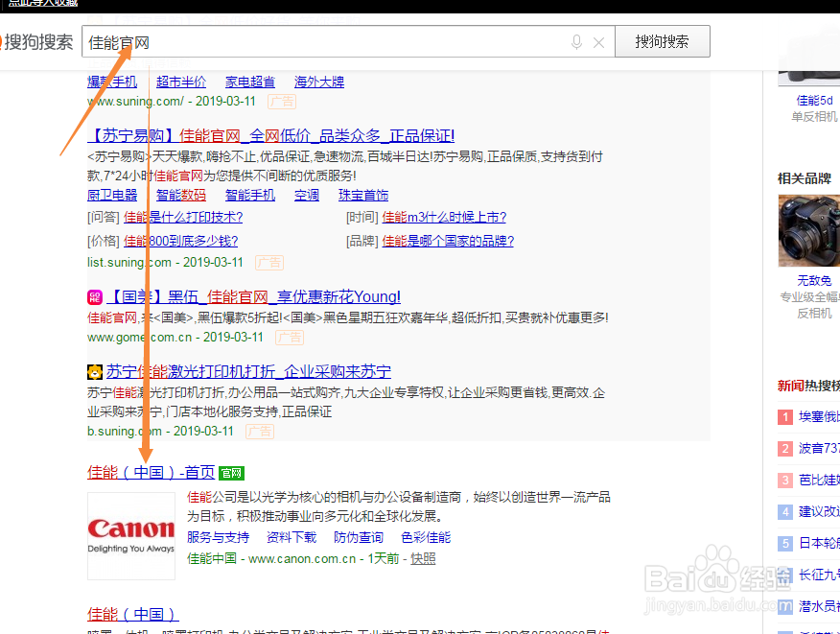
Task: Click 点此导入收藏 at the top
Action: 41,4
